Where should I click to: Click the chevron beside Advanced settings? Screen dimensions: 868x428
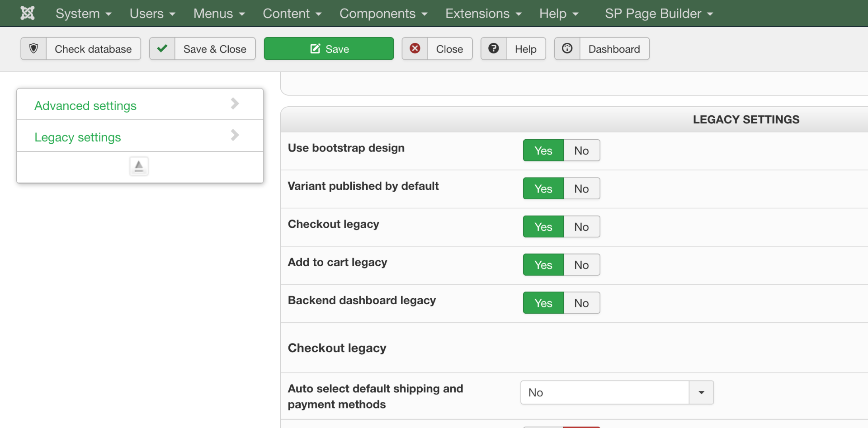click(235, 104)
